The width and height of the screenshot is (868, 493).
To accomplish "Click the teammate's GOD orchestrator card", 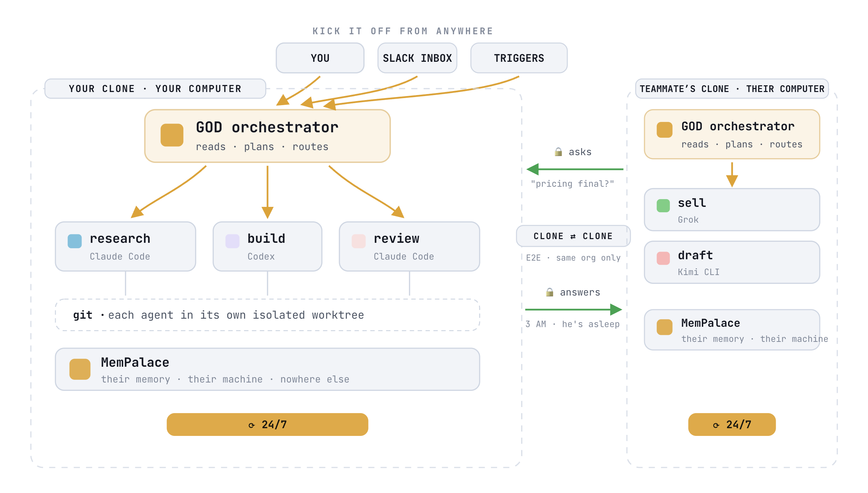I will pos(732,134).
